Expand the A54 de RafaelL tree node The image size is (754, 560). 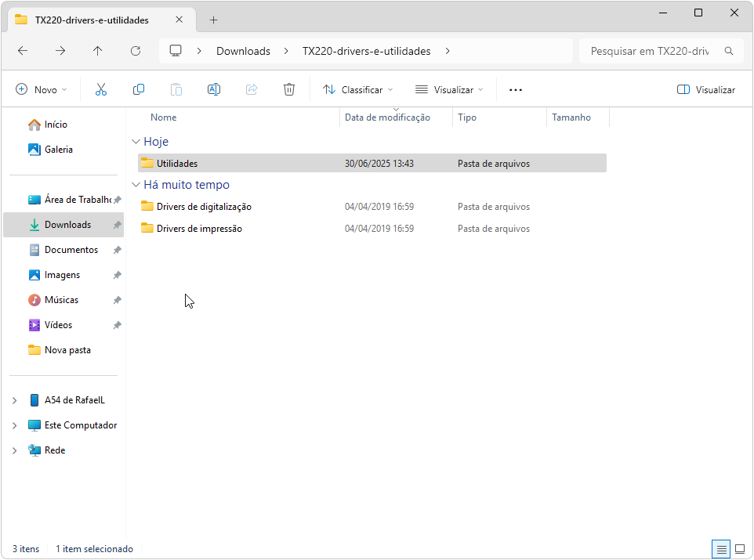(x=14, y=400)
